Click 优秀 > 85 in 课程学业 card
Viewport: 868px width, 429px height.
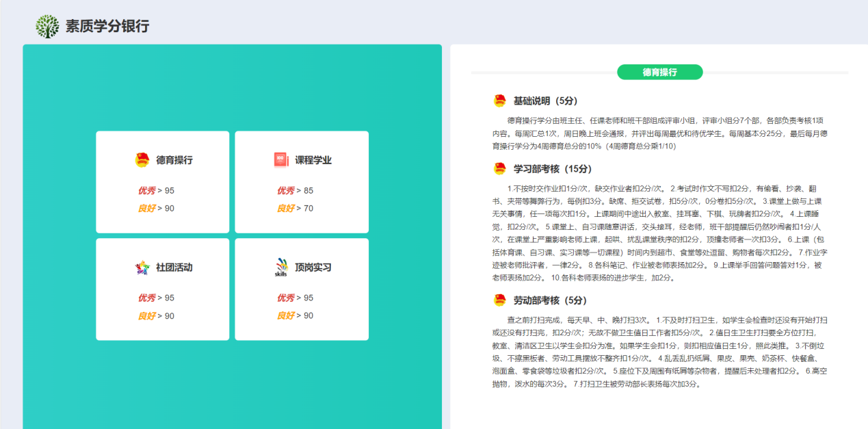pyautogui.click(x=295, y=191)
